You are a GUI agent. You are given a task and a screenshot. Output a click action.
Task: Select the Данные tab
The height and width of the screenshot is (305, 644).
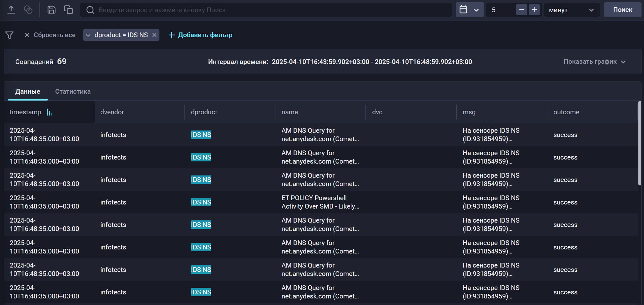point(28,91)
